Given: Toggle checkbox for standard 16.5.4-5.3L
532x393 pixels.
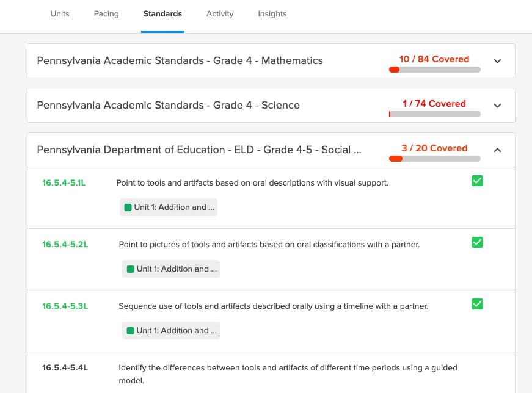Looking at the screenshot, I should tap(477, 304).
